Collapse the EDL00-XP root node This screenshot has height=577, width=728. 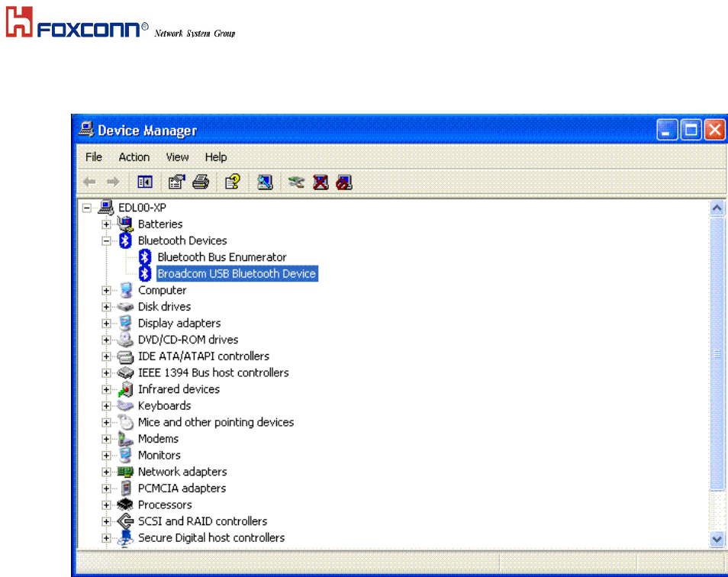pos(87,208)
